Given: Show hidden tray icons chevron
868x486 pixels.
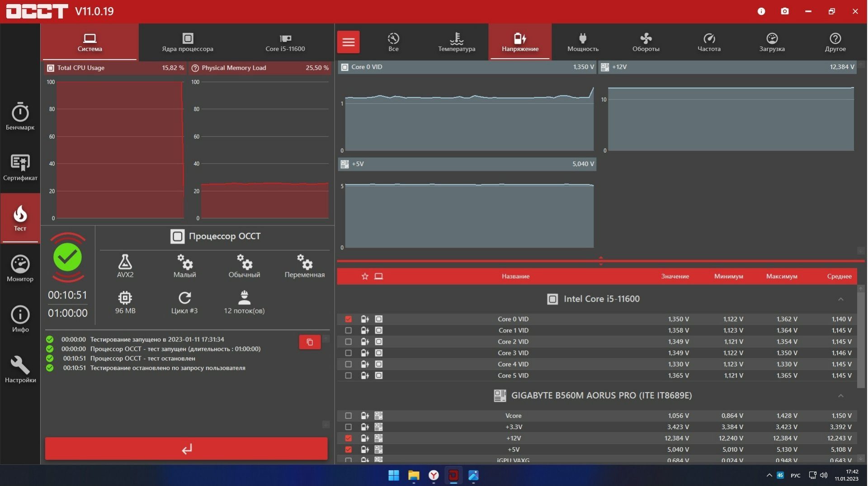Looking at the screenshot, I should pyautogui.click(x=769, y=475).
